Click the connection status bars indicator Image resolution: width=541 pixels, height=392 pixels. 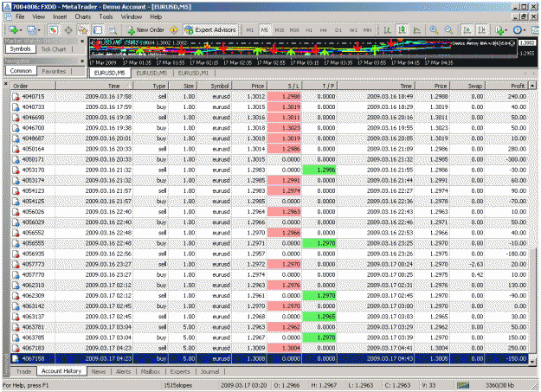coord(463,385)
